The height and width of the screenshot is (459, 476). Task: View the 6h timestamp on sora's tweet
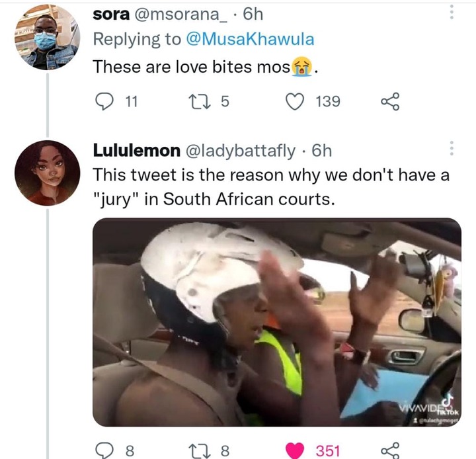253,14
